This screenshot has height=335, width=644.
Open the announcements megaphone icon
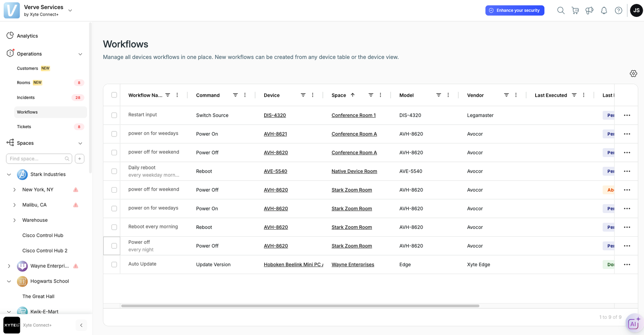[x=589, y=11]
